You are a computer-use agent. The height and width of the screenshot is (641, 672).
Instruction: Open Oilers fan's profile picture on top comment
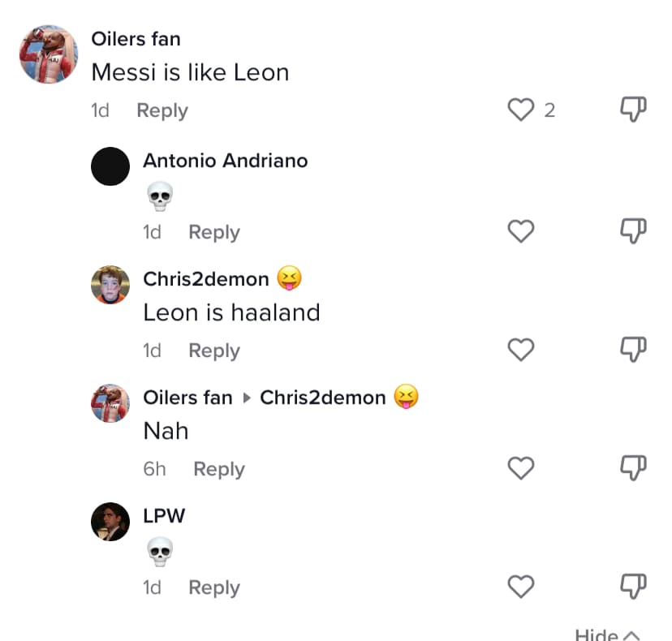[x=49, y=54]
